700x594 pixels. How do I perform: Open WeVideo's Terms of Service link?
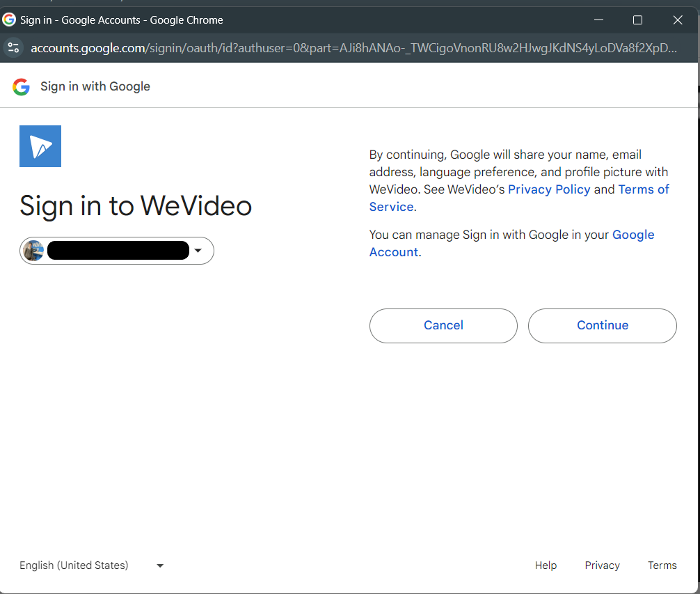pos(644,189)
